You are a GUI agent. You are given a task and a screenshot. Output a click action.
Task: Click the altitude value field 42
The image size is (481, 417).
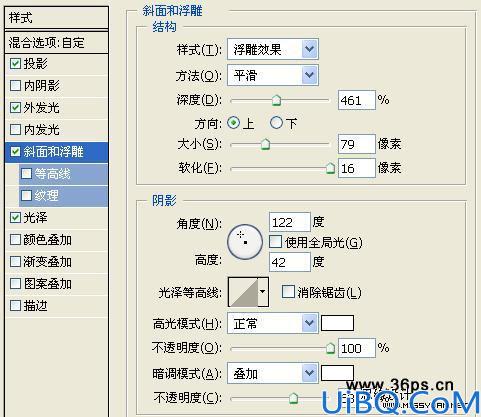pyautogui.click(x=289, y=262)
